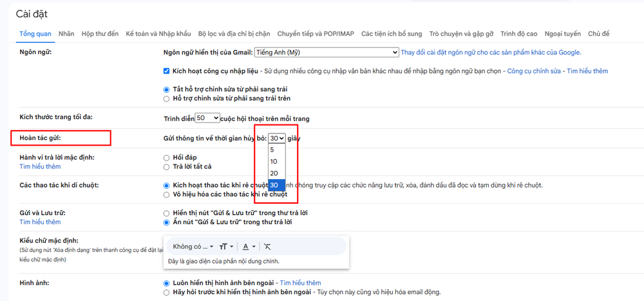The image size is (644, 301).
Task: Select Hỗ trợ chỉnh sửa từ phải sang trái trên
Action: (166, 99)
